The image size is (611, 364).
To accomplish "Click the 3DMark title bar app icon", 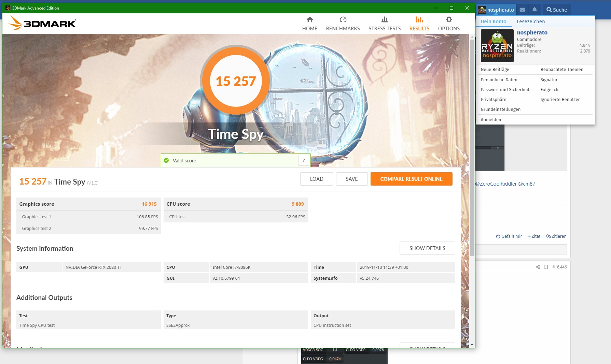I will (x=8, y=8).
